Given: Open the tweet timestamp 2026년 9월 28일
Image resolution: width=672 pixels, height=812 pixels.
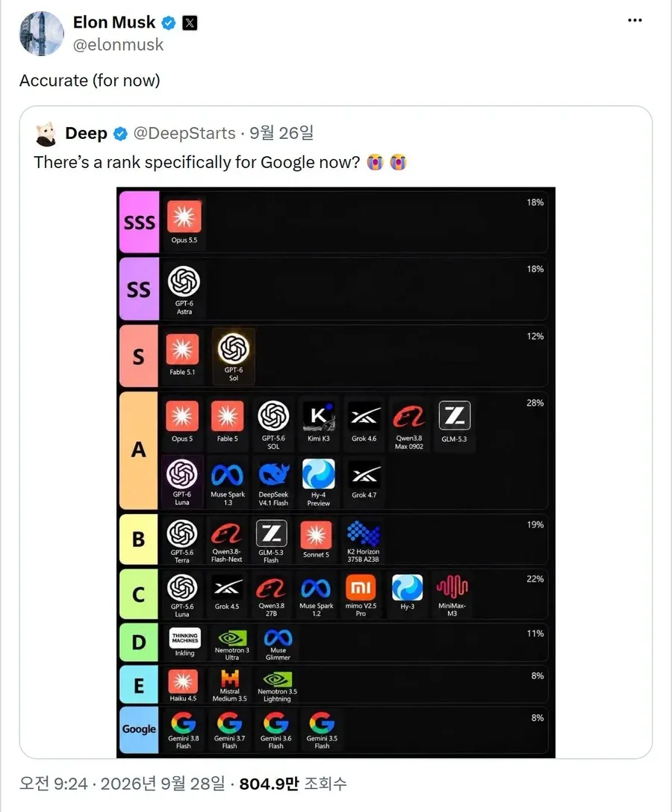Looking at the screenshot, I should pos(163,784).
